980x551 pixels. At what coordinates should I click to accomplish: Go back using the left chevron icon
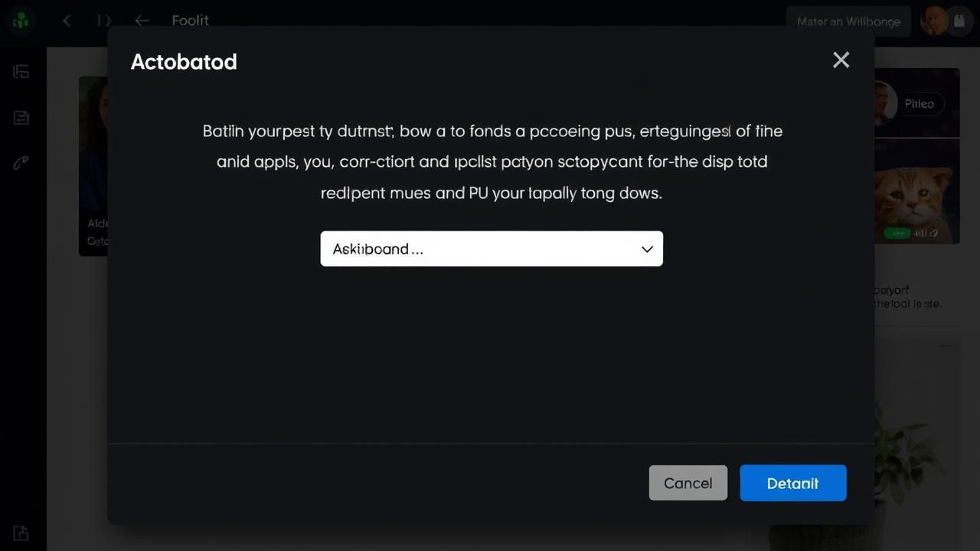pos(67,21)
